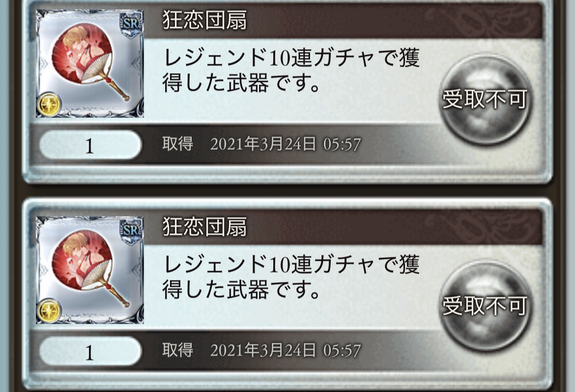Click first 2021年3月24日 05:57 timestamp
This screenshot has width=575, height=392.
(x=286, y=144)
